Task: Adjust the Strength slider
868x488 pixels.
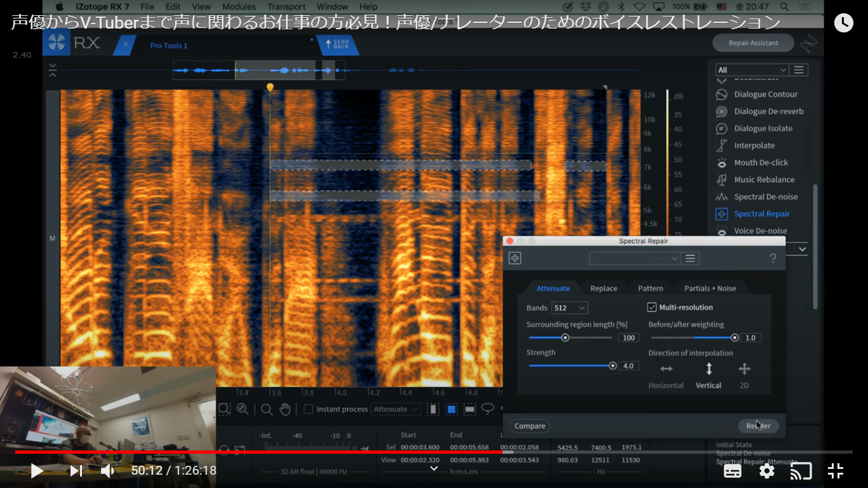Action: [x=572, y=365]
